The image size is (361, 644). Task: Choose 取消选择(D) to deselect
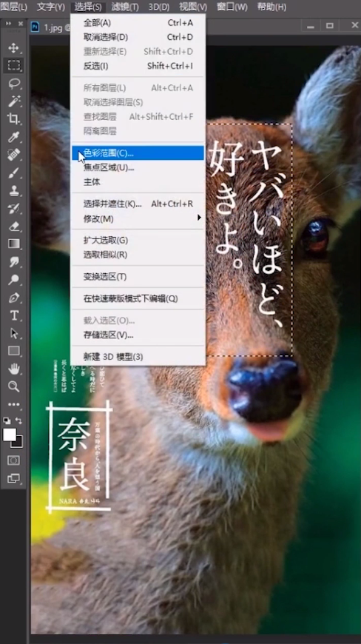pos(138,37)
